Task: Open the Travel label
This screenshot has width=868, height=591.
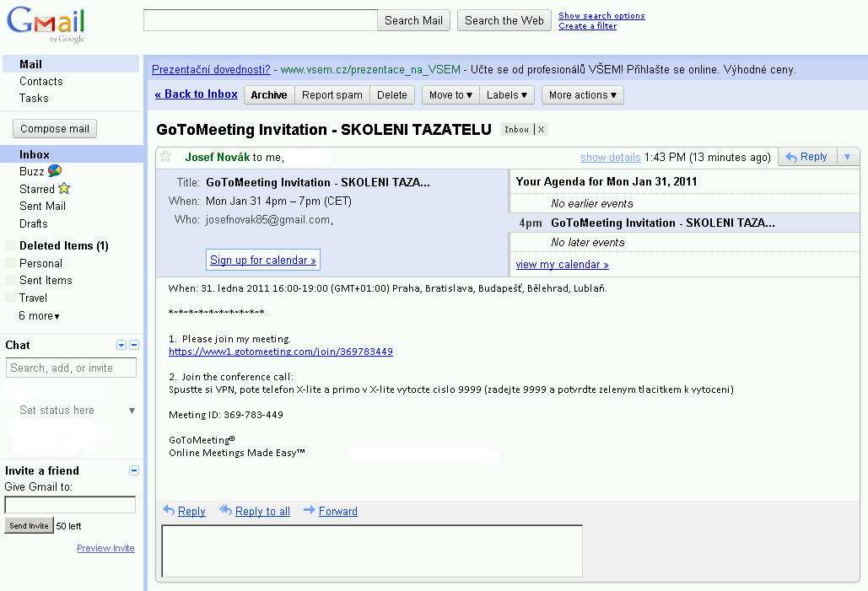Action: click(33, 298)
